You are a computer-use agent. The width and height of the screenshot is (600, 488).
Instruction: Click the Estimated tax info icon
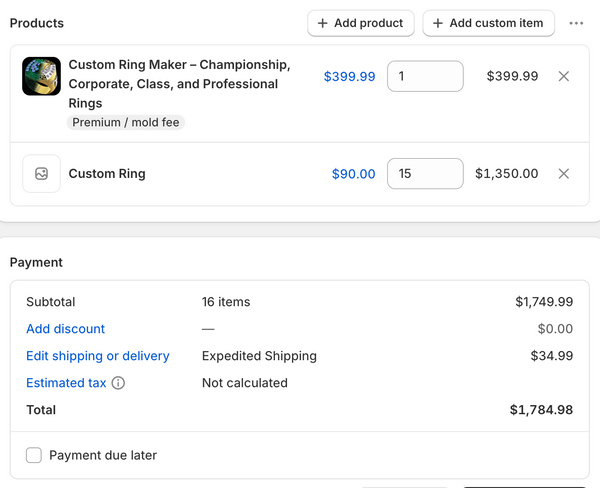click(x=118, y=383)
